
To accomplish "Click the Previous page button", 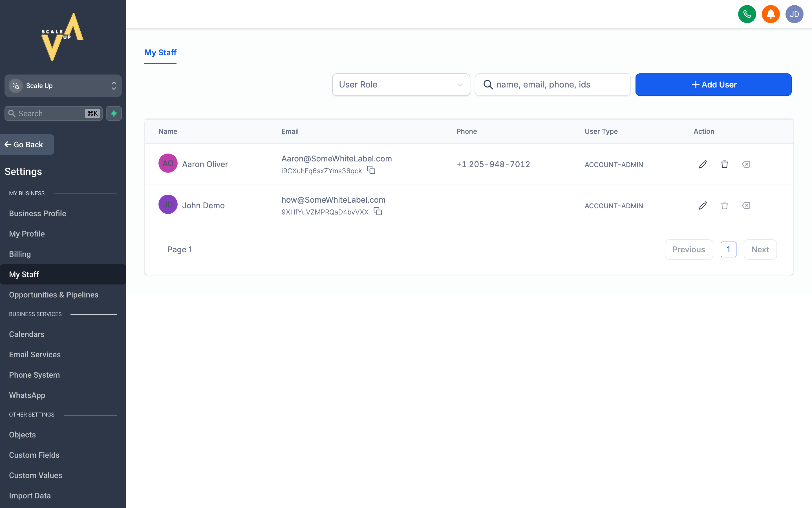I will pos(689,249).
